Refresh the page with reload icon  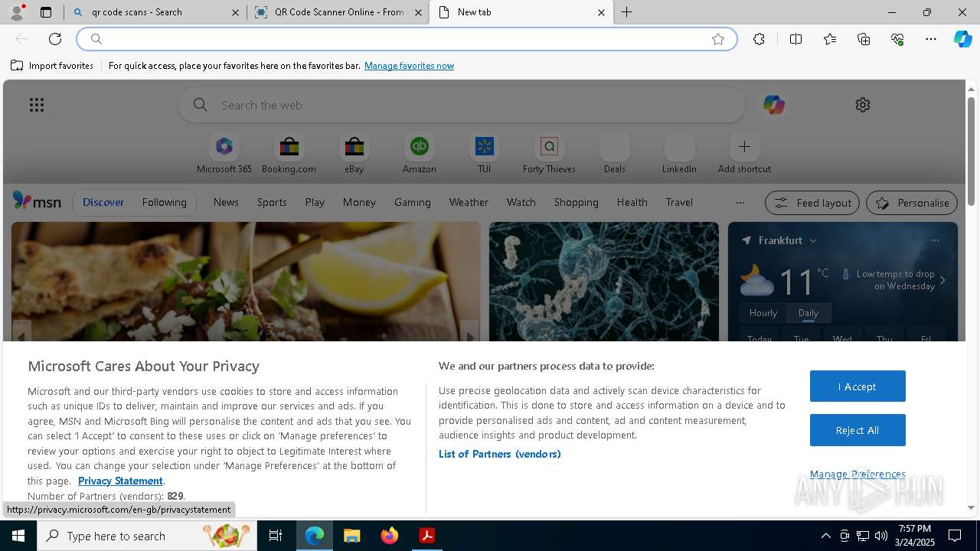pos(55,39)
